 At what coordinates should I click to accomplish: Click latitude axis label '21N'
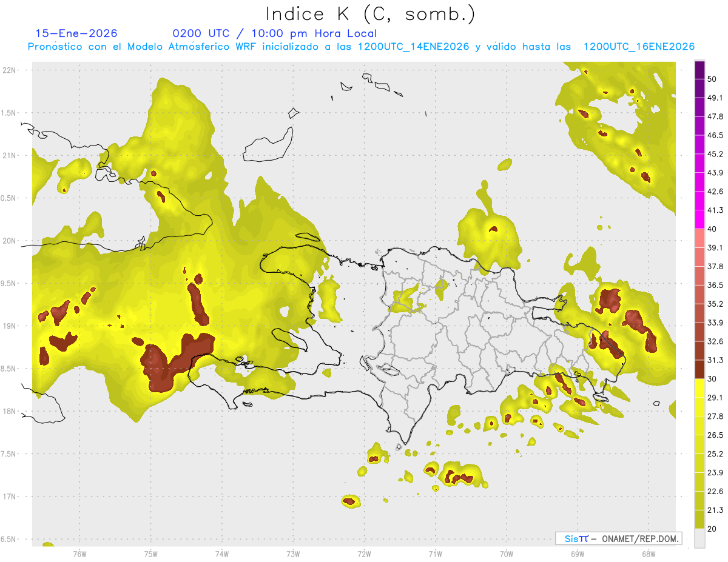point(10,155)
